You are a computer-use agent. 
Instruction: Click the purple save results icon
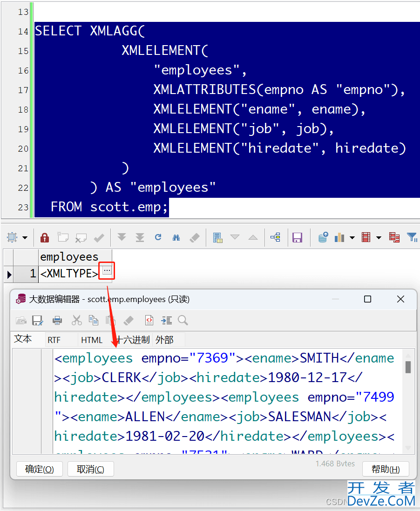click(x=297, y=237)
